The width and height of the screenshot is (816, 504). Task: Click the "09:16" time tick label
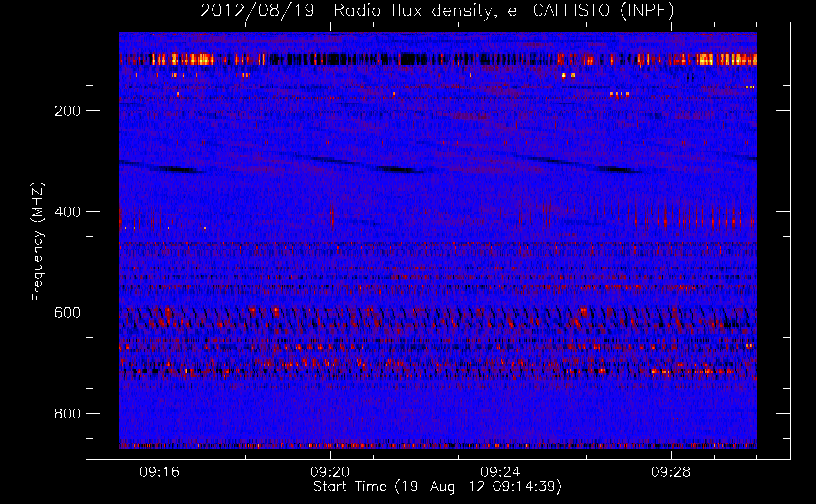[160, 472]
